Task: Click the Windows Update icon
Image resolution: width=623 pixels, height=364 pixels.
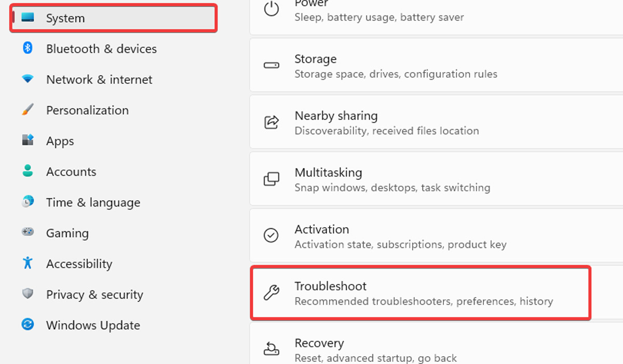Action: pos(26,325)
